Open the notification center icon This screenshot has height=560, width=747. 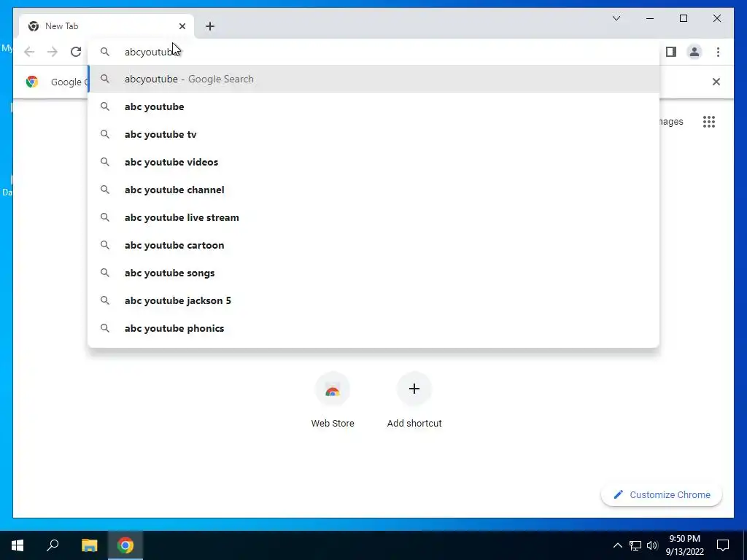pos(723,545)
